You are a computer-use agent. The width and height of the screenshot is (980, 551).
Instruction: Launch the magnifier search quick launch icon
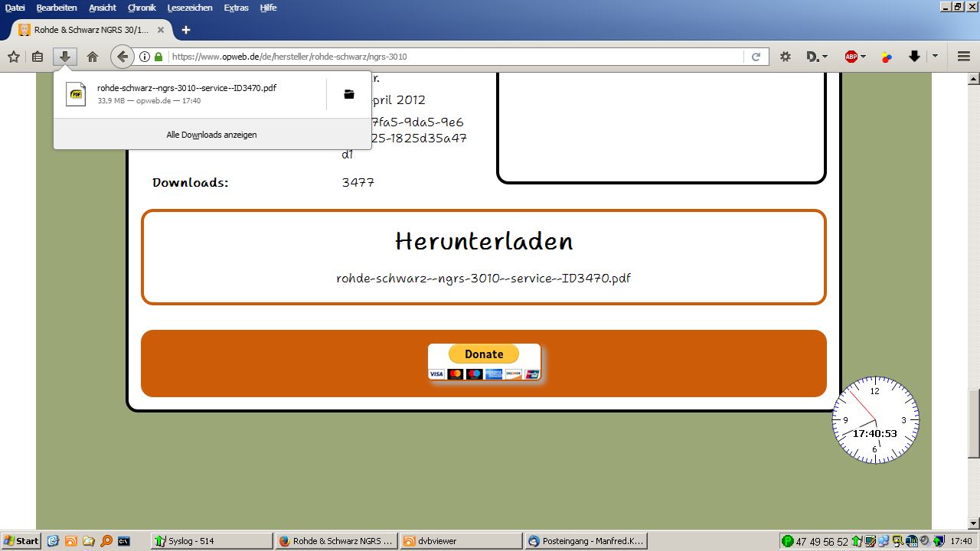pos(106,541)
